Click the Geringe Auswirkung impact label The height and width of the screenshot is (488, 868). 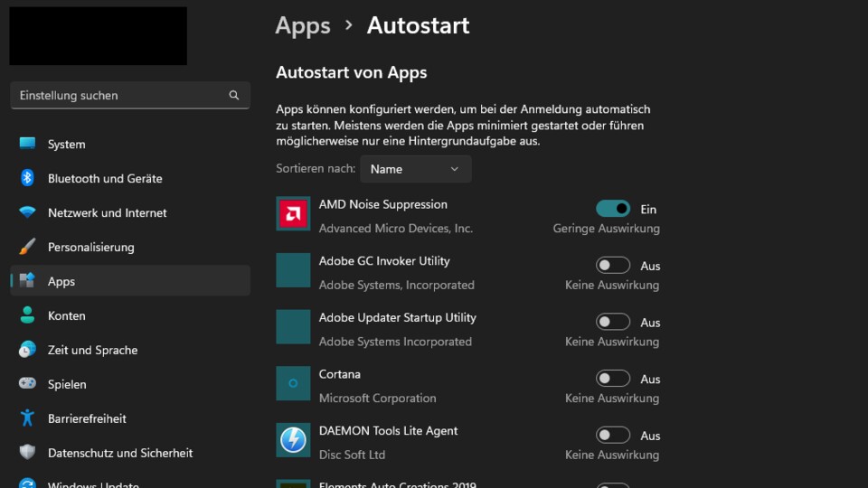pyautogui.click(x=606, y=228)
